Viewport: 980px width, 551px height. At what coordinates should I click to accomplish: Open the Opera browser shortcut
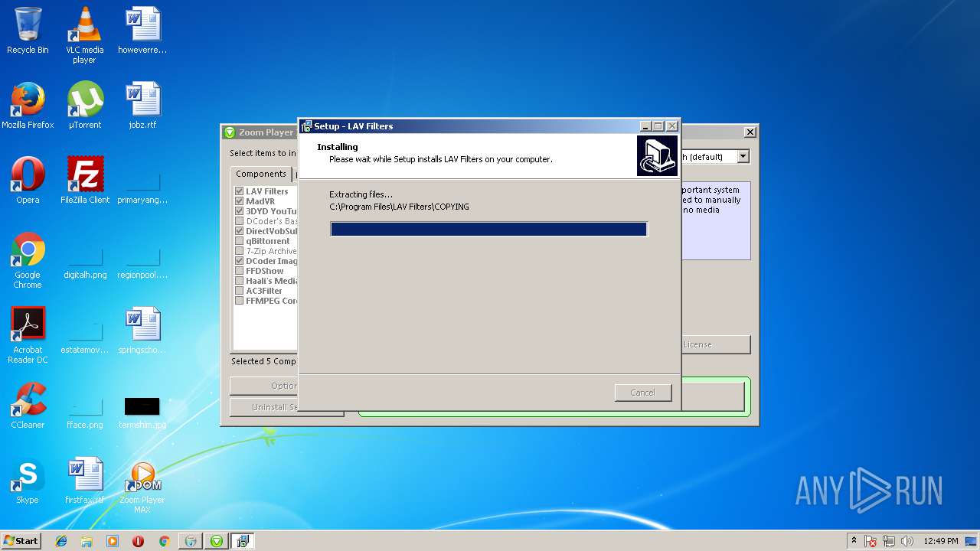tap(28, 181)
